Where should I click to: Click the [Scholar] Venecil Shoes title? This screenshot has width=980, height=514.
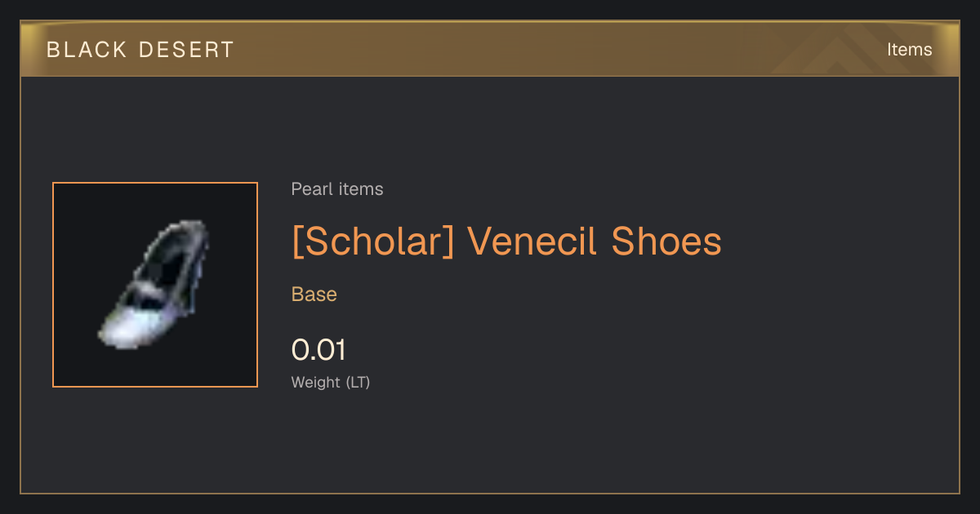pyautogui.click(x=506, y=241)
